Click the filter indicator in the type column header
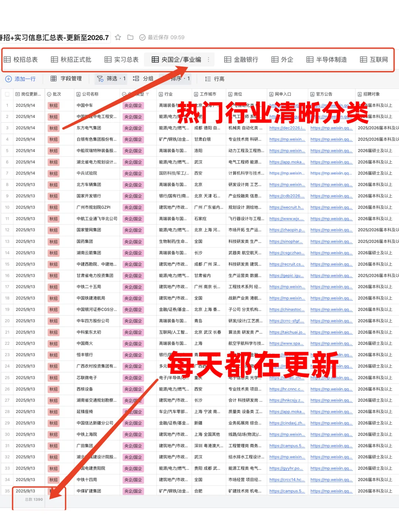The height and width of the screenshot is (532, 399). pyautogui.click(x=147, y=94)
